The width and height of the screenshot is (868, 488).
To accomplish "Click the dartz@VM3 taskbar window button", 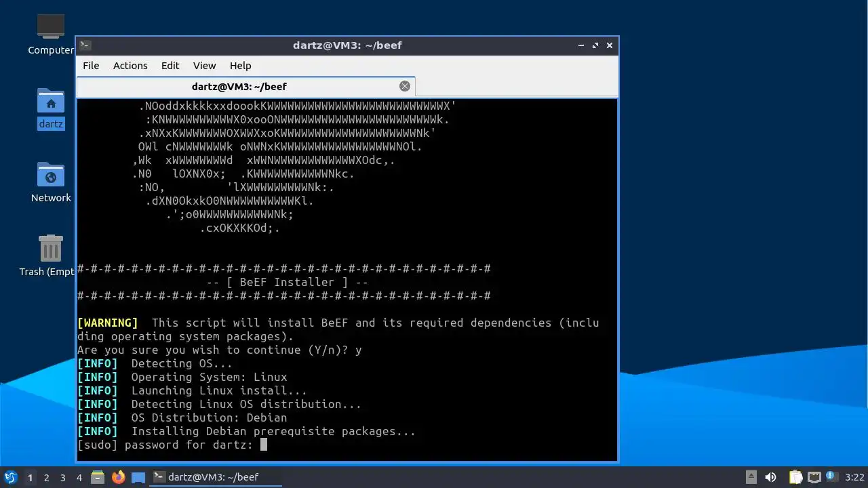I will [x=216, y=477].
